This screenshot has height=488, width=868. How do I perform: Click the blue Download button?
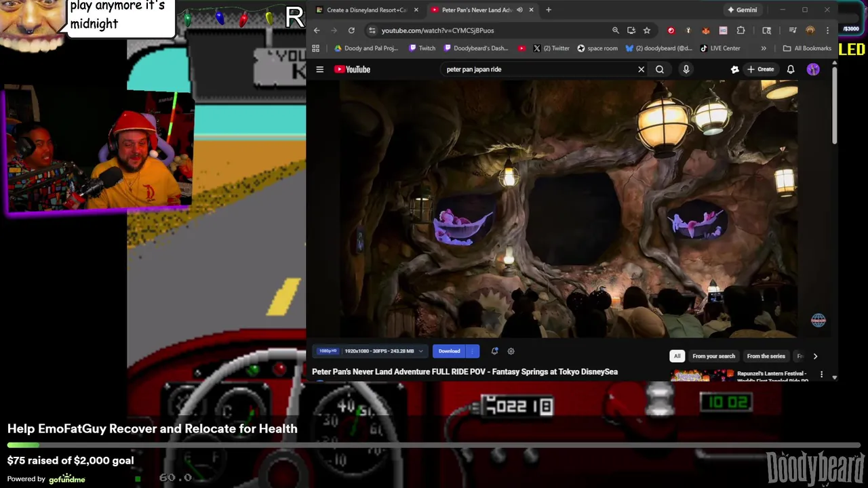pyautogui.click(x=449, y=351)
